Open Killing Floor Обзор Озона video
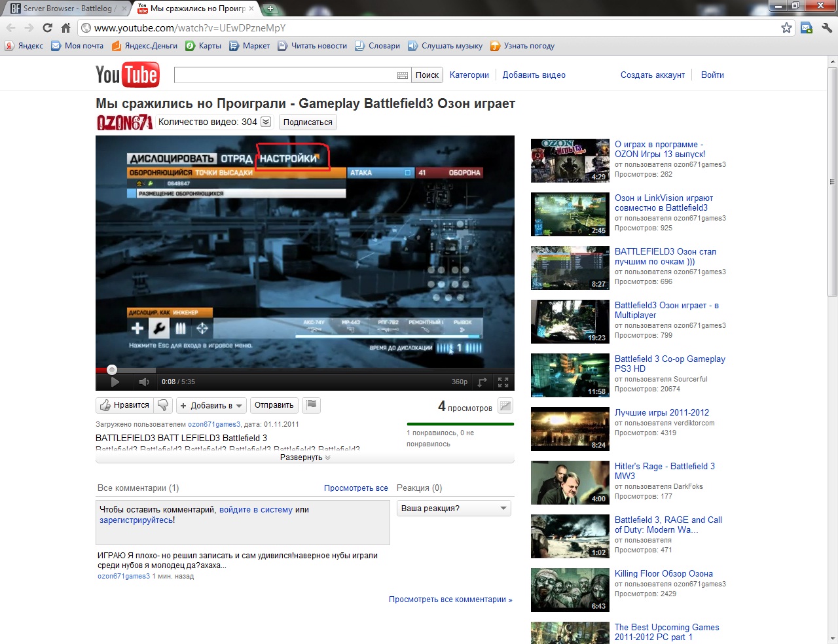This screenshot has width=838, height=644. [x=664, y=574]
